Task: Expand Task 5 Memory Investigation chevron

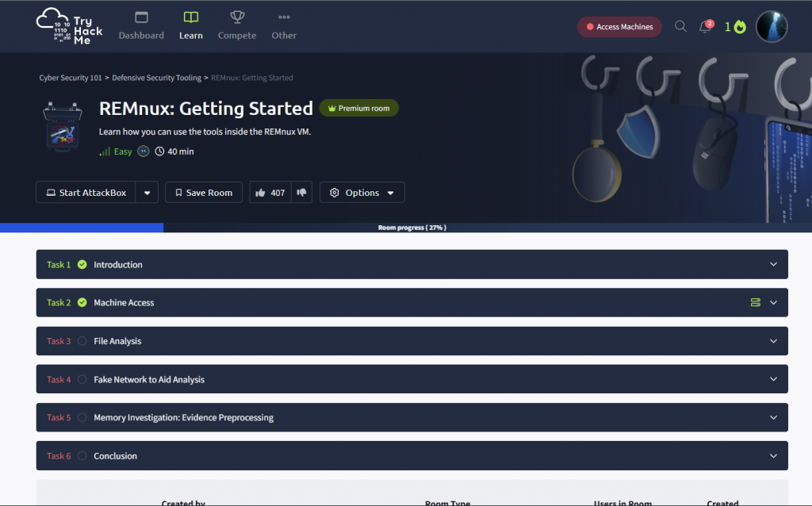Action: tap(773, 417)
